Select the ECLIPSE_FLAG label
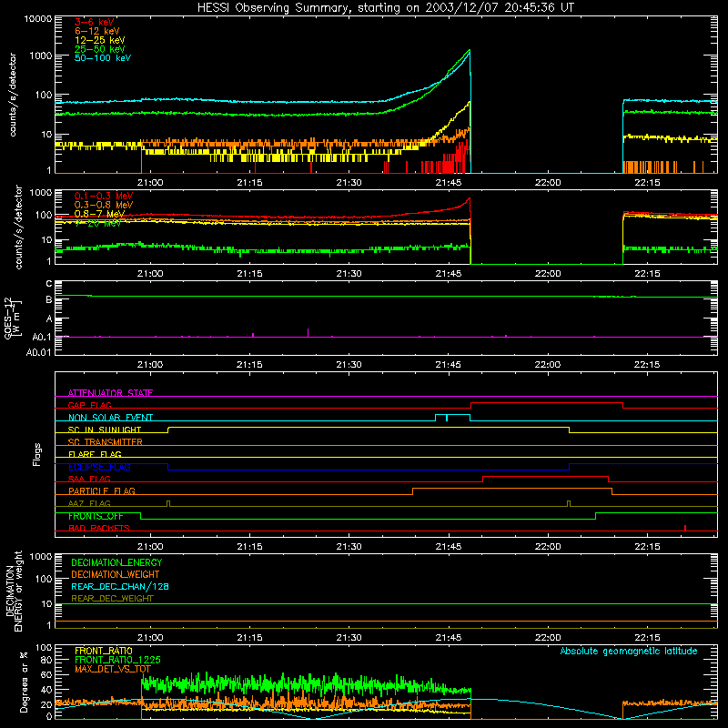 [99, 467]
